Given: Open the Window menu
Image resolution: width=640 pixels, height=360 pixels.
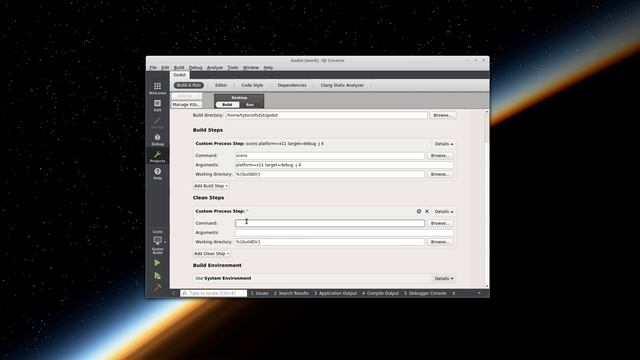Looking at the screenshot, I should (x=251, y=68).
